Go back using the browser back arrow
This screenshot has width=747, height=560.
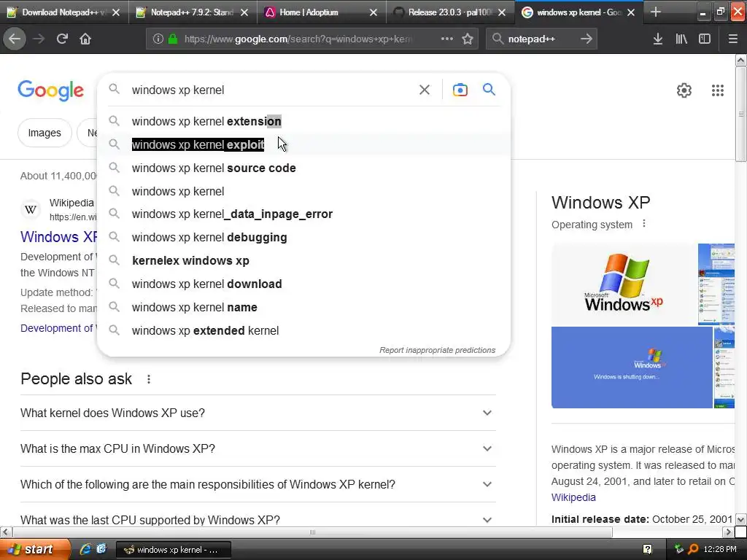[x=15, y=39]
